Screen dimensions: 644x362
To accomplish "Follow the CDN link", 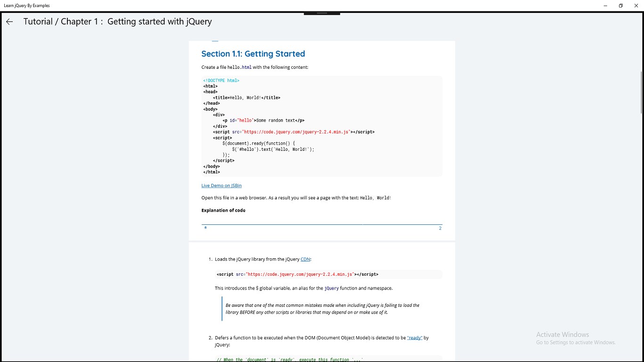I will point(305,259).
